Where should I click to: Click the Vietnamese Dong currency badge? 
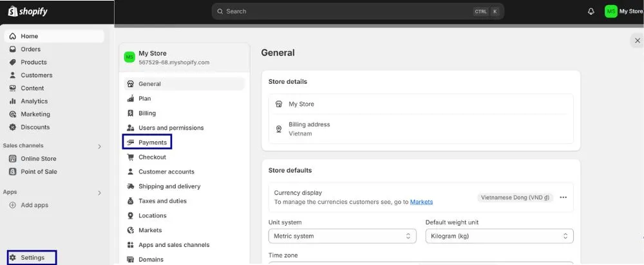(x=515, y=197)
